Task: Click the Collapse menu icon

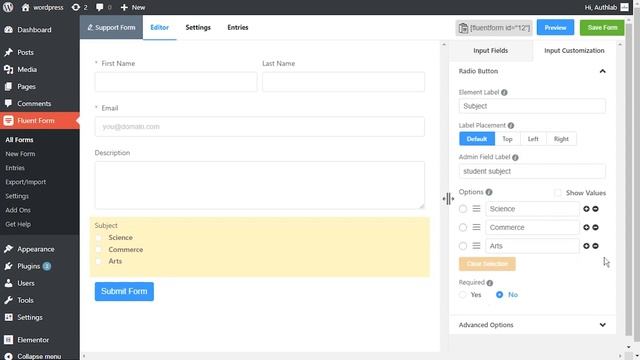Action: [x=8, y=356]
